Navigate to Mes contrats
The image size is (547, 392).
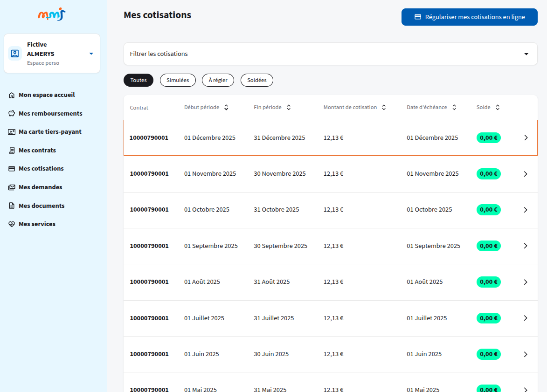click(37, 150)
